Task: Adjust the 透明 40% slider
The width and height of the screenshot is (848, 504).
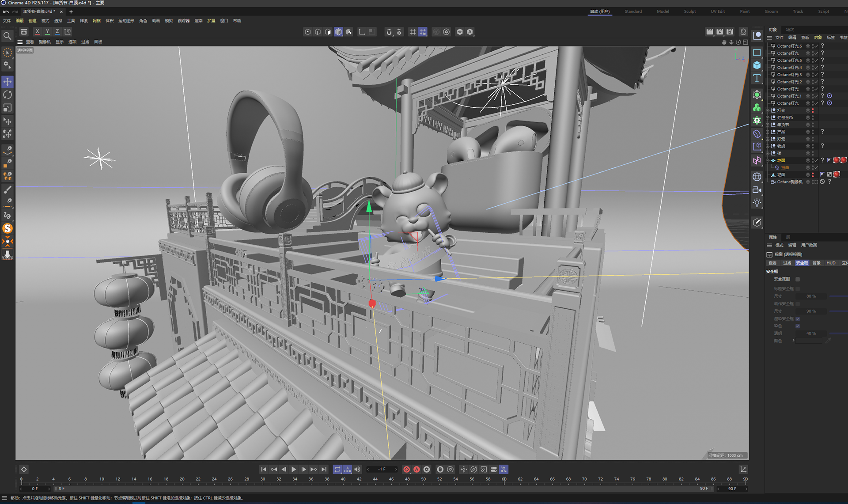Action: (838, 333)
